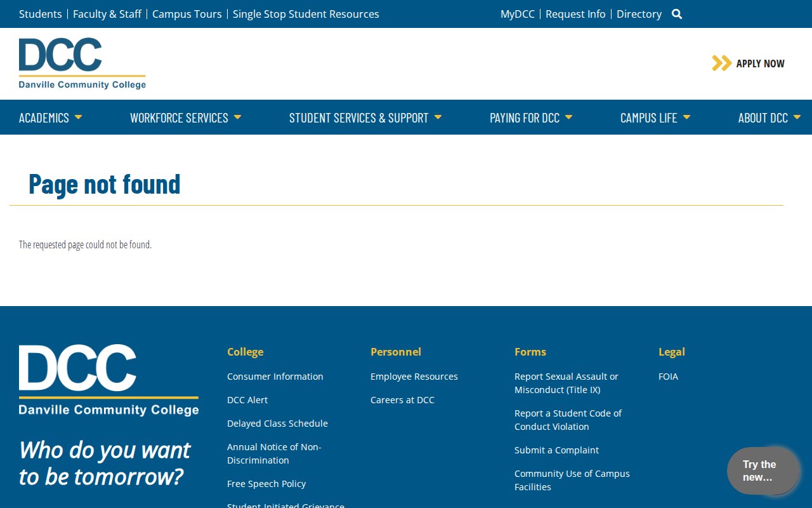Click the search magnifier icon
This screenshot has height=508, width=812.
coord(677,14)
